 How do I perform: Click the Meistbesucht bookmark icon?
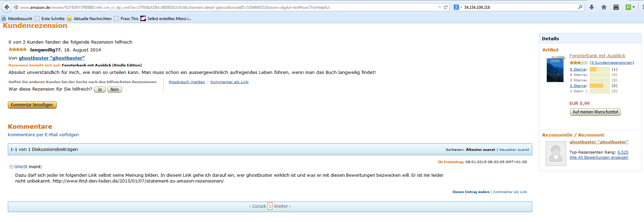tap(4, 18)
